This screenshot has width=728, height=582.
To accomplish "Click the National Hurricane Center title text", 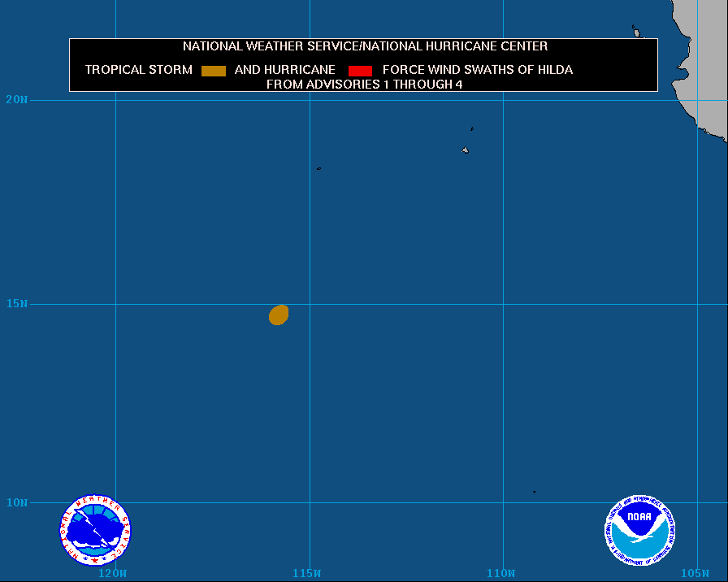I will pyautogui.click(x=365, y=46).
